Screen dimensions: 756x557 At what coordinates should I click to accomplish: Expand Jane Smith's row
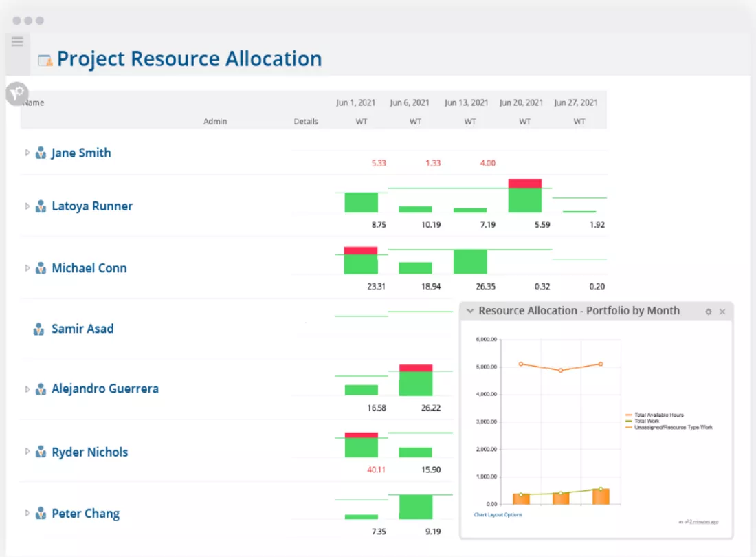pyautogui.click(x=26, y=153)
